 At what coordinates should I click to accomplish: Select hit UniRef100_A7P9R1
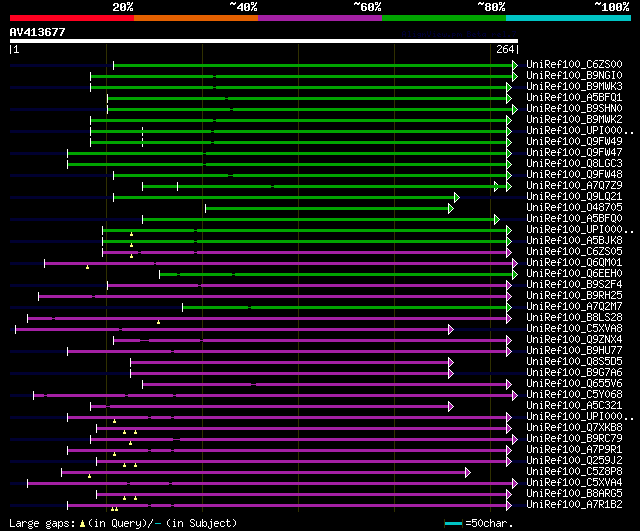click(x=574, y=450)
